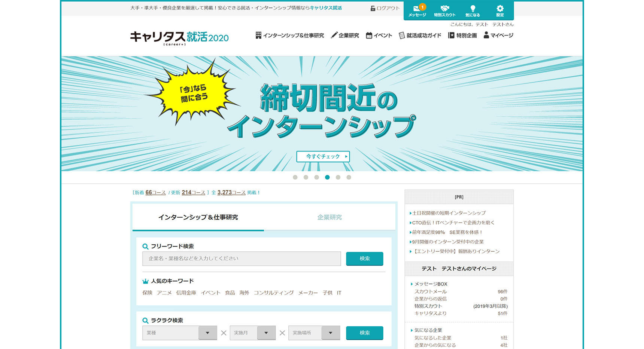
Task: Open the 業種 dropdown
Action: pos(180,333)
